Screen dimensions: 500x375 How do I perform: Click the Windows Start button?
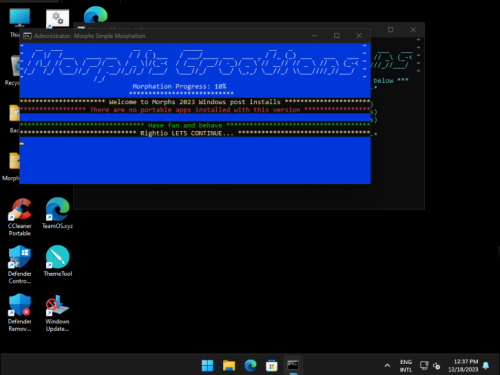click(207, 366)
